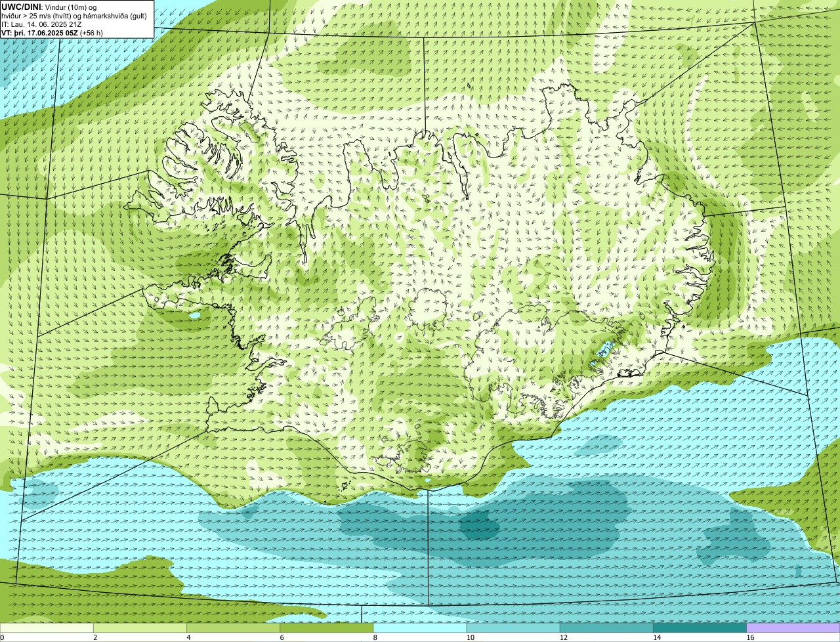This screenshot has height=642, width=840.
Task: Select the 'VT: þri. 17.06.2025 05Z' valid-time line
Action: [x=39, y=32]
